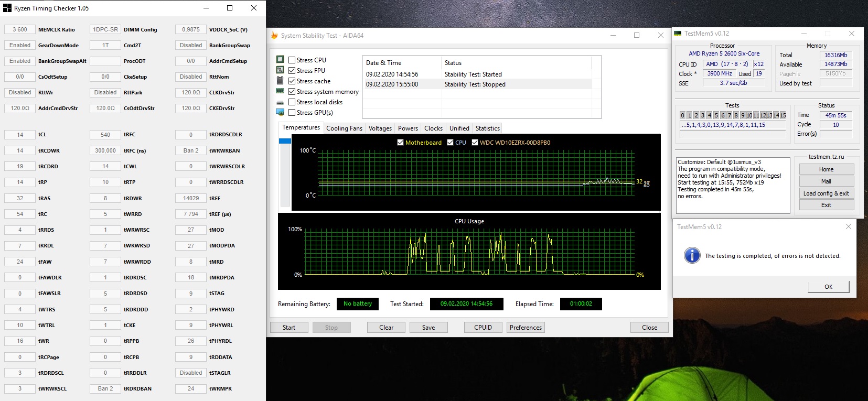
Task: Click the FPU percent icon beside Stress FPU
Action: [280, 70]
